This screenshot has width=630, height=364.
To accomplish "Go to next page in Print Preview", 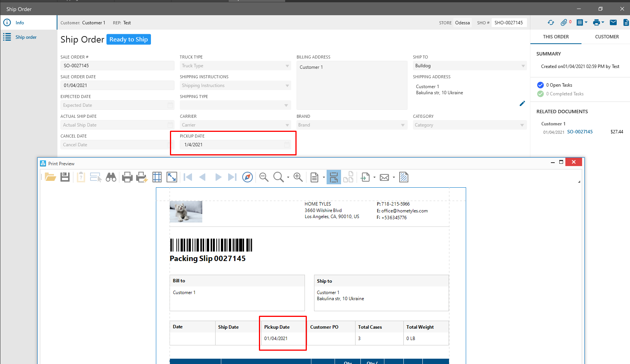I will 218,177.
